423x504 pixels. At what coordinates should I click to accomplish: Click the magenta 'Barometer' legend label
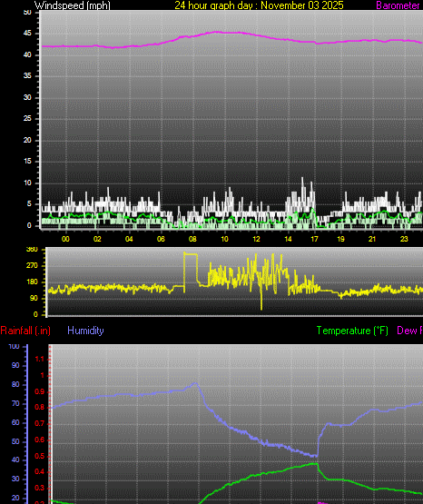tap(398, 5)
